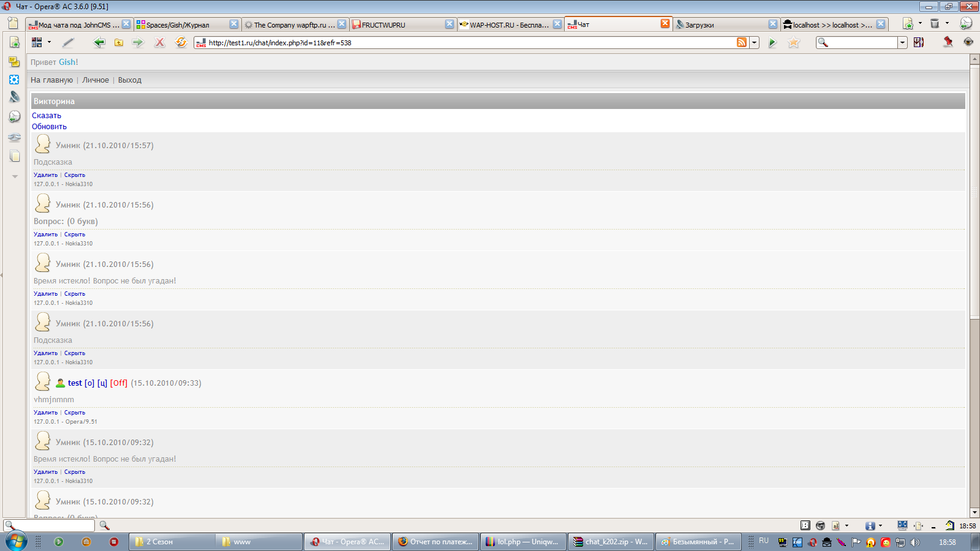Switch to the Spaces/Gish/Журнал tab
Viewport: 980px width, 551px height.
(187, 24)
